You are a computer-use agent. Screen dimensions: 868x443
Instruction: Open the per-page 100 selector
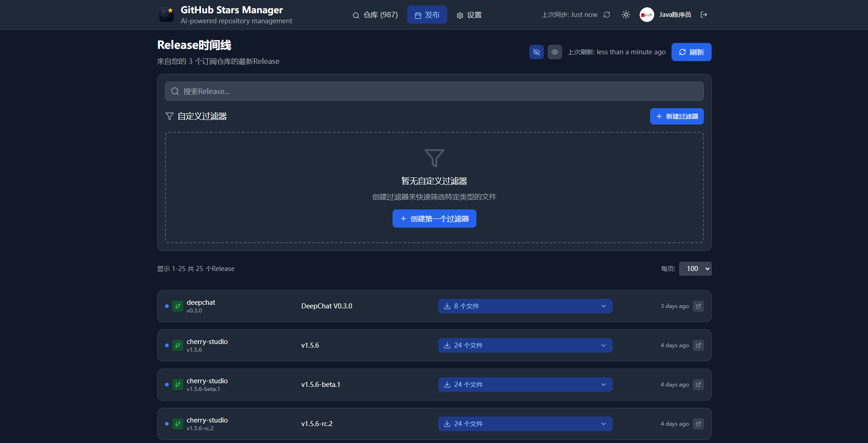(695, 269)
